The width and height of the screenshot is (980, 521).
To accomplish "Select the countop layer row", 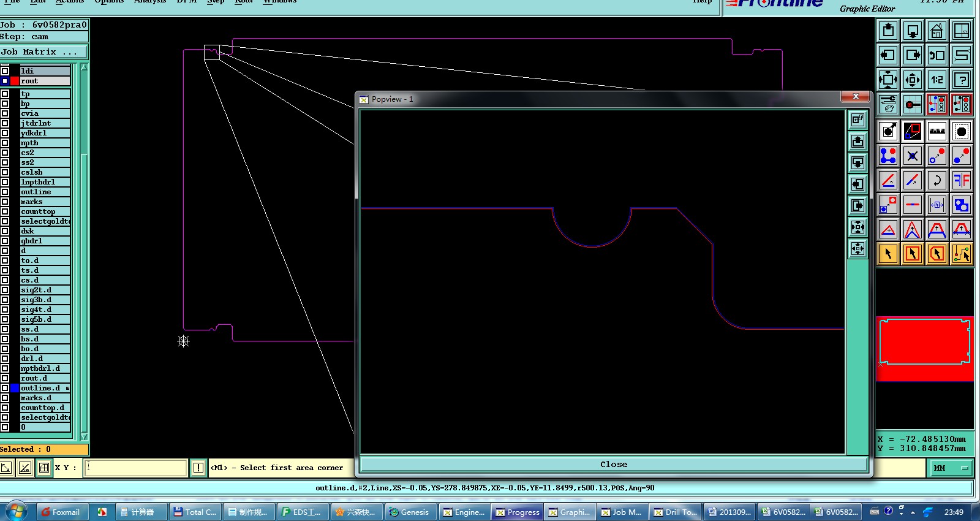I will click(x=45, y=211).
